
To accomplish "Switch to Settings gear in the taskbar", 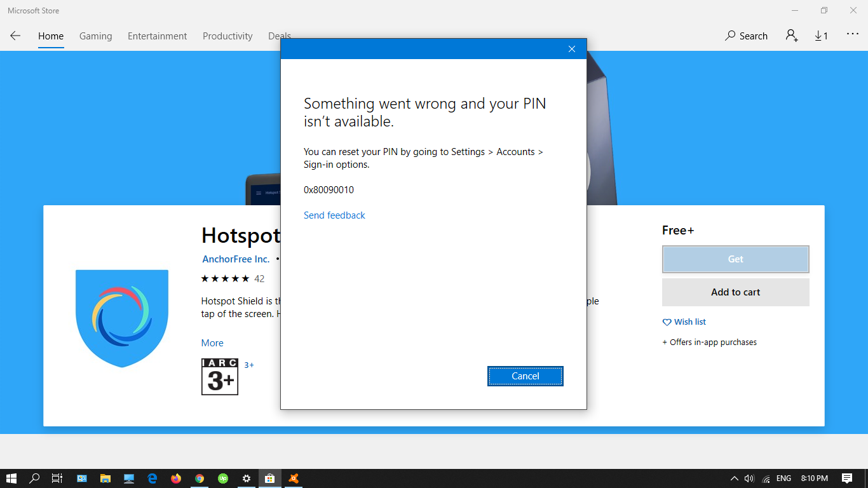I will tap(247, 478).
